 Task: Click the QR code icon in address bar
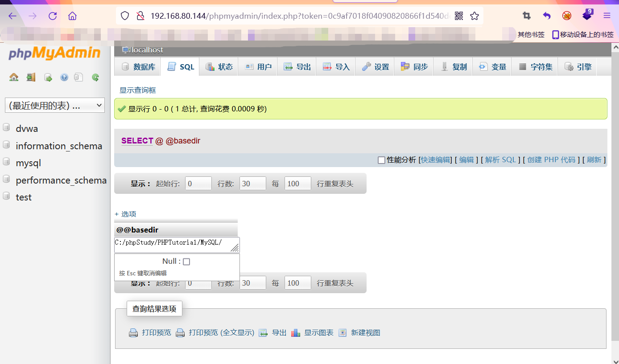click(459, 16)
